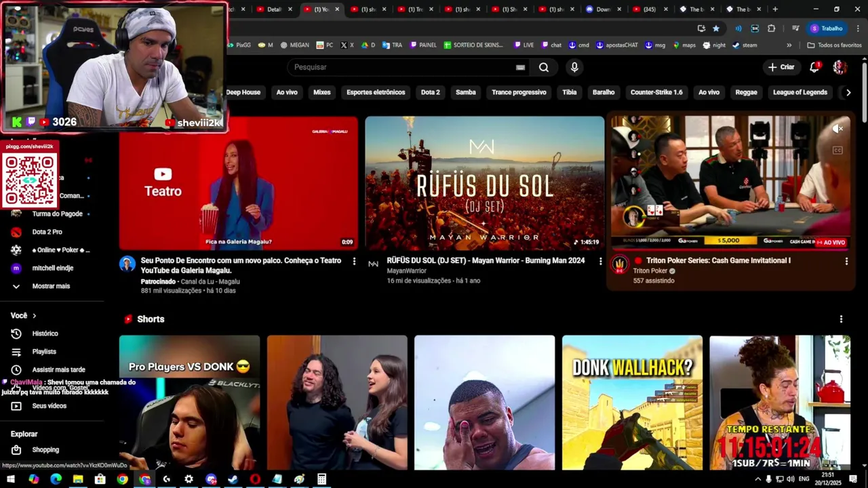
Task: Expand the Você sidebar section
Action: coord(24,315)
